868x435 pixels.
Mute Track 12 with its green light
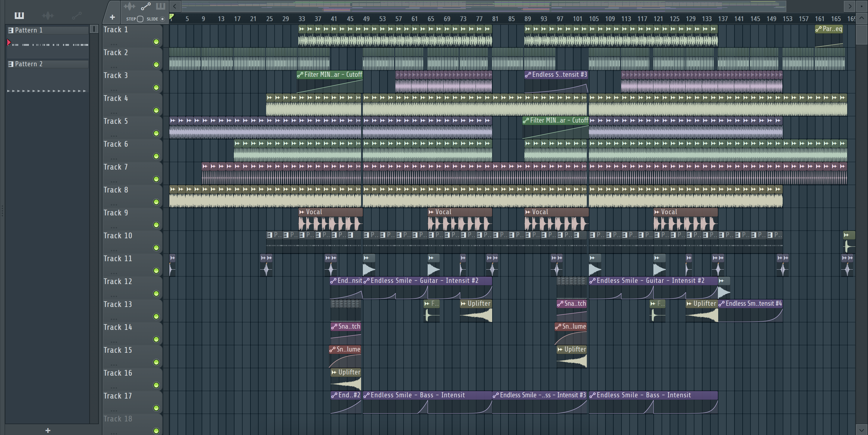click(x=156, y=294)
